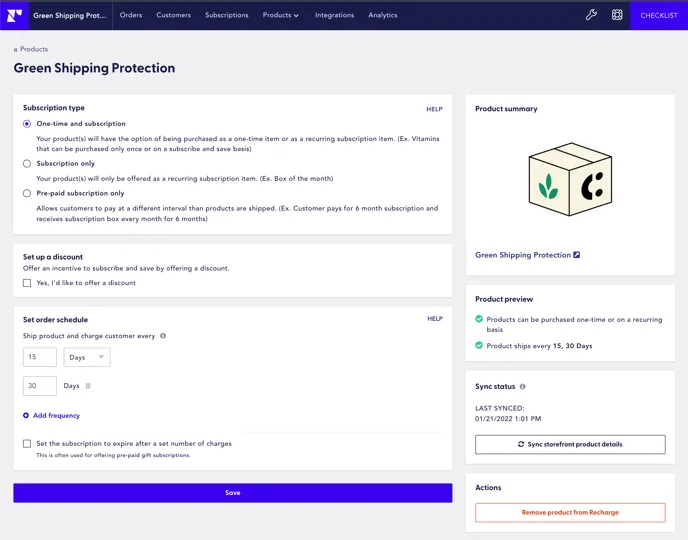Open the Days interval unit dropdown
The image size is (688, 540).
click(87, 357)
